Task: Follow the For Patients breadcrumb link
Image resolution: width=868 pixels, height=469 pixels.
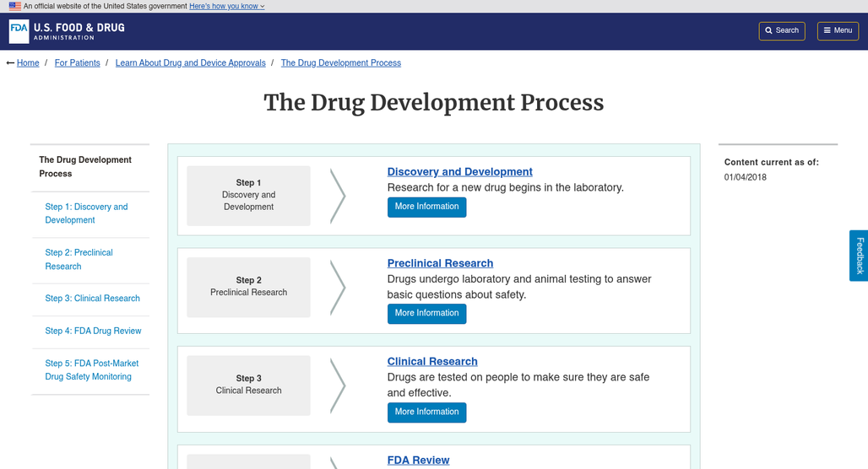Action: [x=78, y=63]
